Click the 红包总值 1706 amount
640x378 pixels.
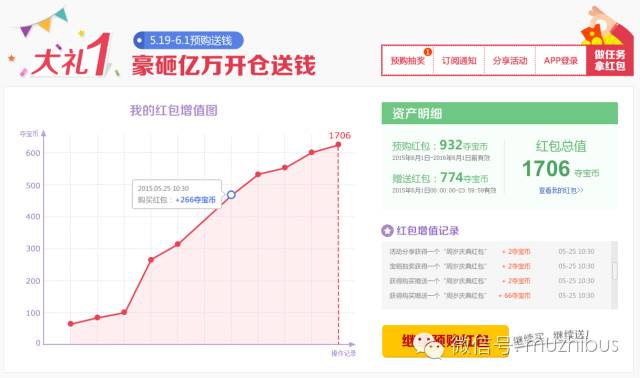click(x=546, y=169)
